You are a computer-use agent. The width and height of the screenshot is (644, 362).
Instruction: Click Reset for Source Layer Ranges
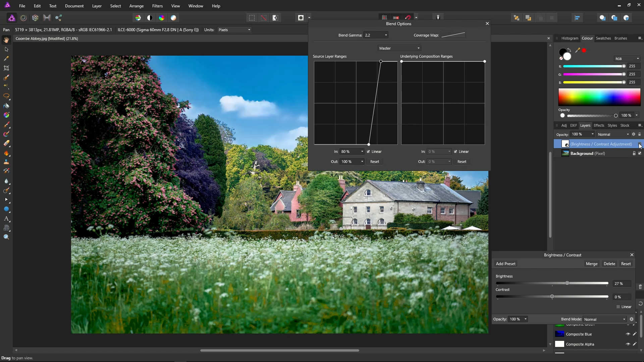(374, 162)
